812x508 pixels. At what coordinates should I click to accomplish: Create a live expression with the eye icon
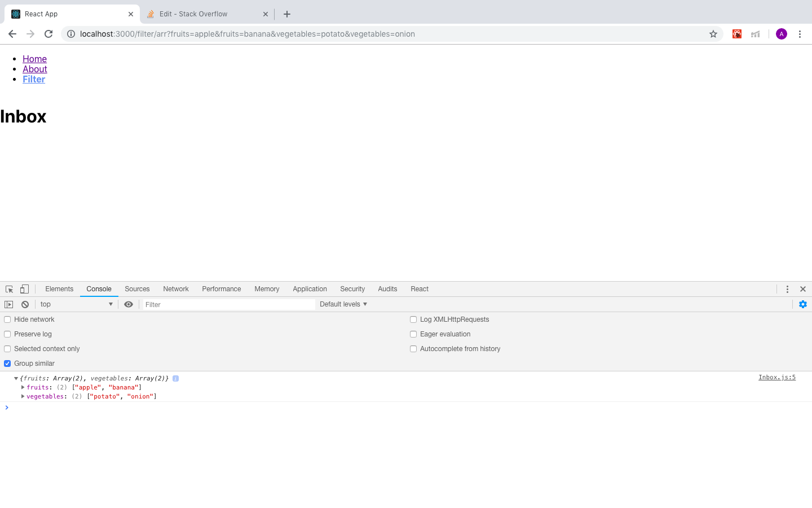pyautogui.click(x=129, y=304)
